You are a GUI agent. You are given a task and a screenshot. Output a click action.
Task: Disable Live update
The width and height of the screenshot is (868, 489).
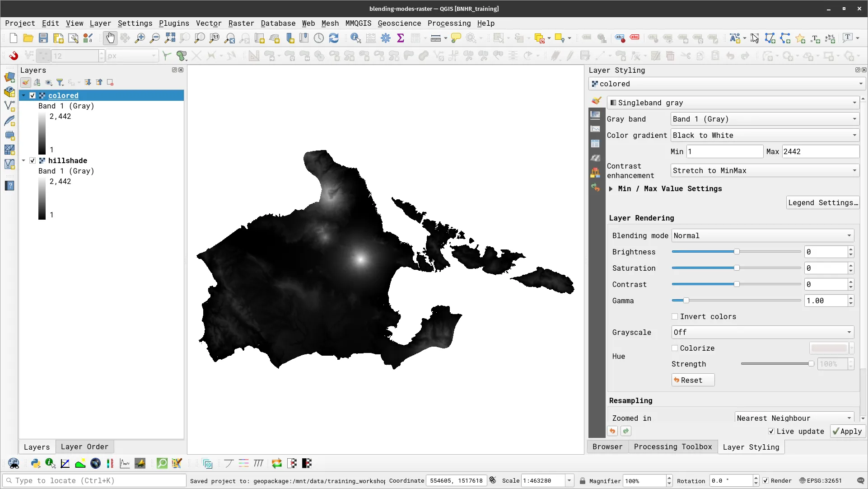pyautogui.click(x=771, y=431)
